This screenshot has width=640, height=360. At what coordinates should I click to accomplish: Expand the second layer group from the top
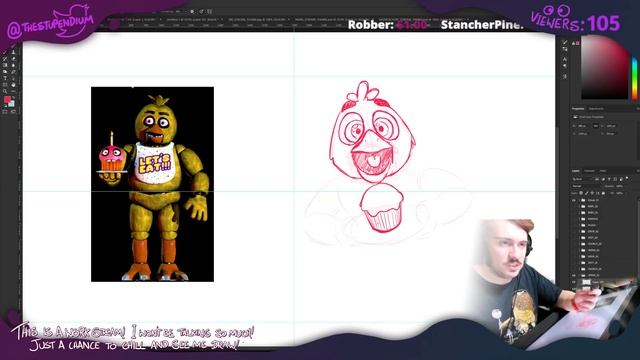(579, 207)
